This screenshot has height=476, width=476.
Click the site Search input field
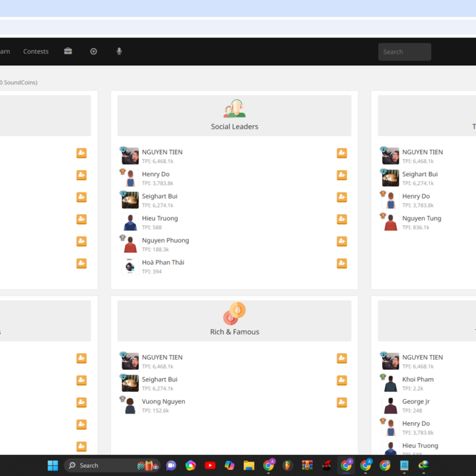pos(405,52)
